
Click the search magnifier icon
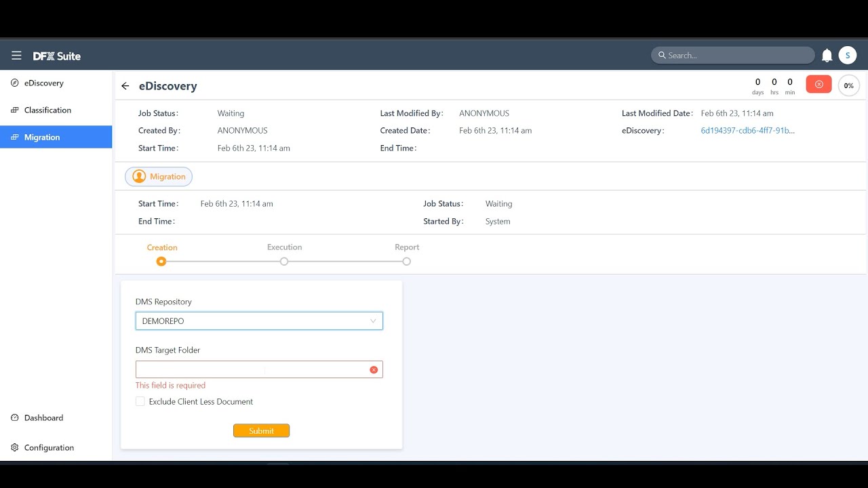(662, 56)
